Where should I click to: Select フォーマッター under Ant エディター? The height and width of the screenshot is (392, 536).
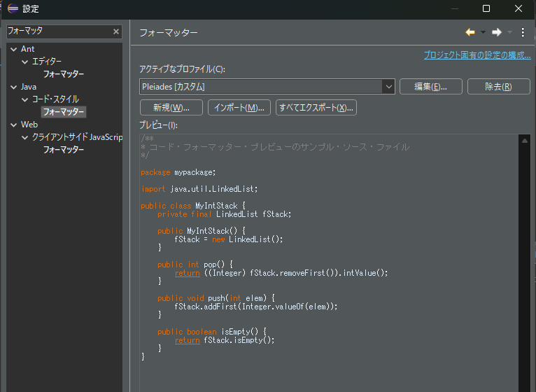[63, 74]
